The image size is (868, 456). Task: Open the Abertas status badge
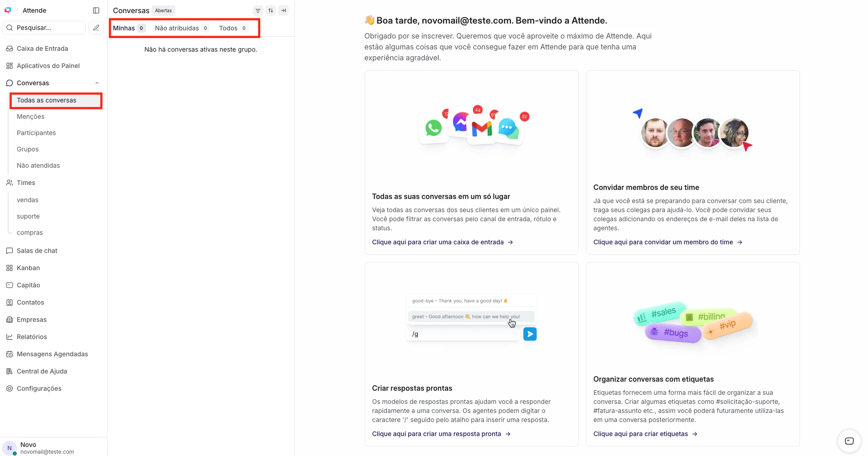[x=163, y=10]
